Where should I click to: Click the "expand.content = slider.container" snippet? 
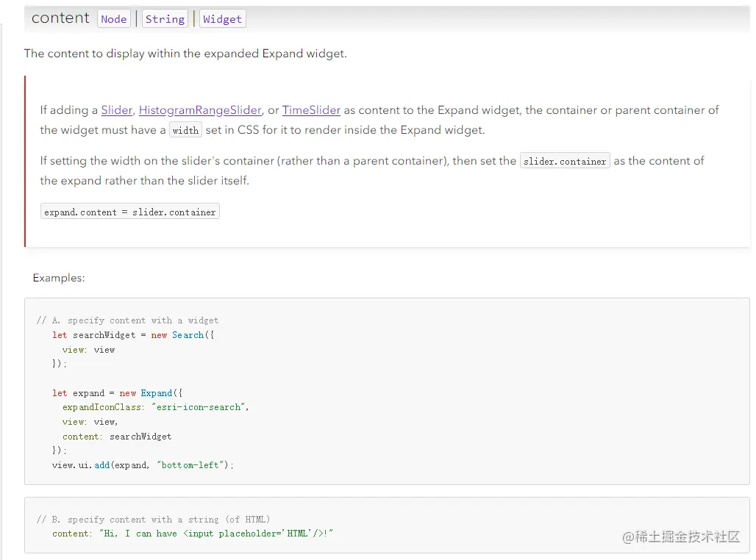click(130, 212)
